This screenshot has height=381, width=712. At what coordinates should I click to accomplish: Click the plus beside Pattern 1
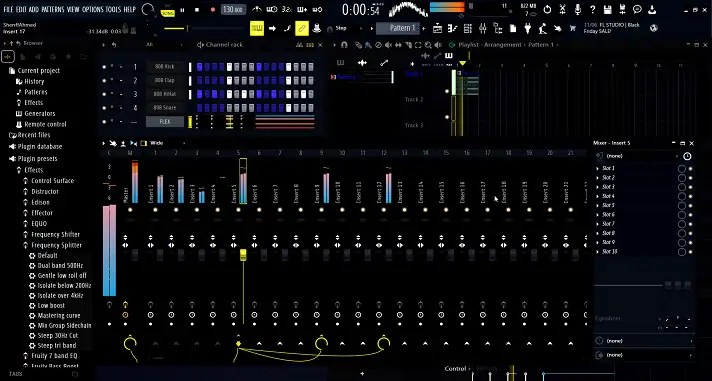tap(424, 29)
